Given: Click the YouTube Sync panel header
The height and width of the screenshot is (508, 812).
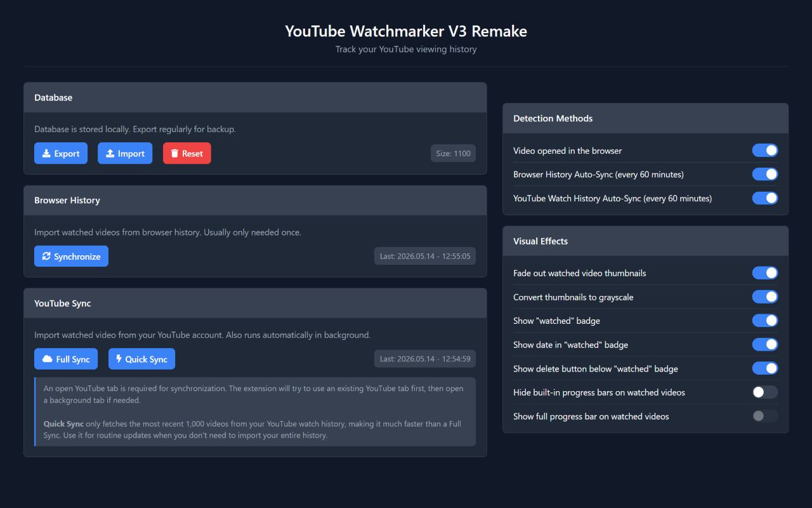Looking at the screenshot, I should pos(255,304).
